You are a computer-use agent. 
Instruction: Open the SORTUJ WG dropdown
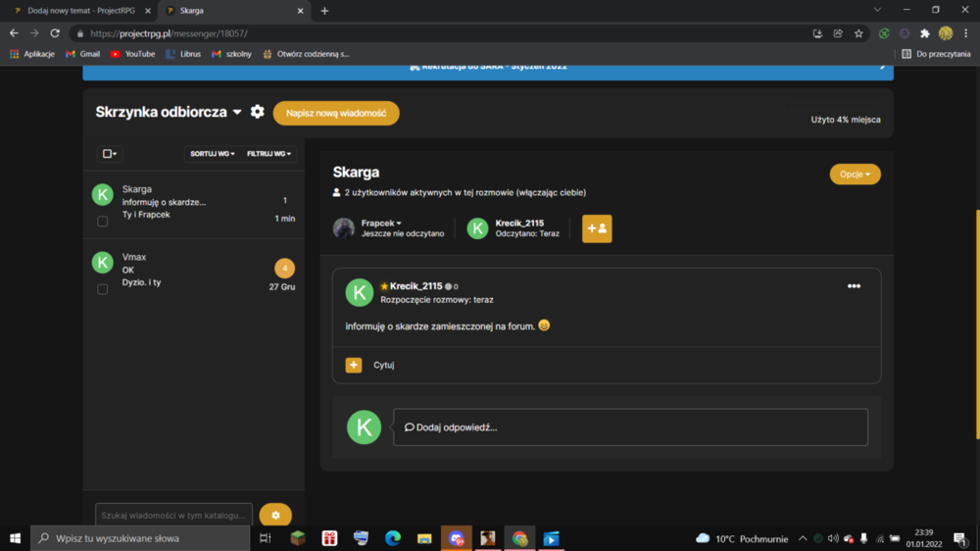pos(213,154)
